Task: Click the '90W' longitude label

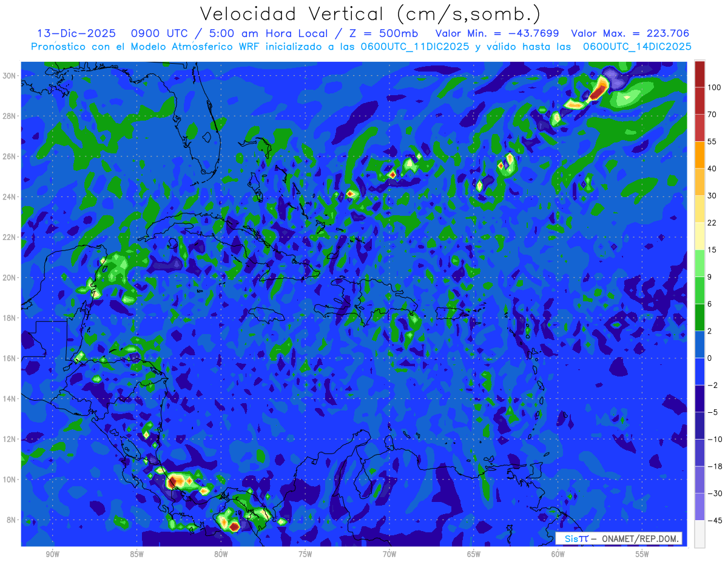Action: (x=53, y=554)
